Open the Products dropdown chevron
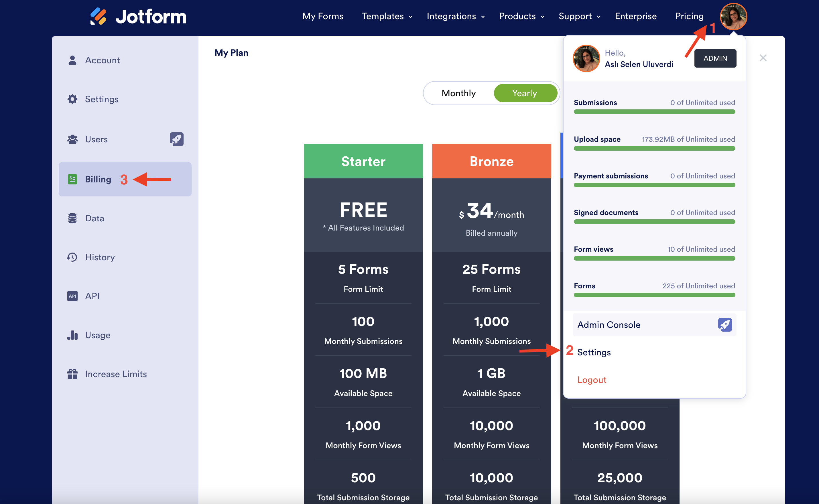 pos(543,17)
